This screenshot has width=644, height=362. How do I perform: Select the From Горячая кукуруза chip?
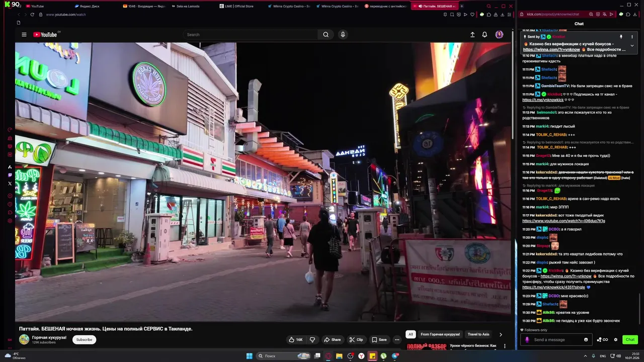click(x=440, y=334)
